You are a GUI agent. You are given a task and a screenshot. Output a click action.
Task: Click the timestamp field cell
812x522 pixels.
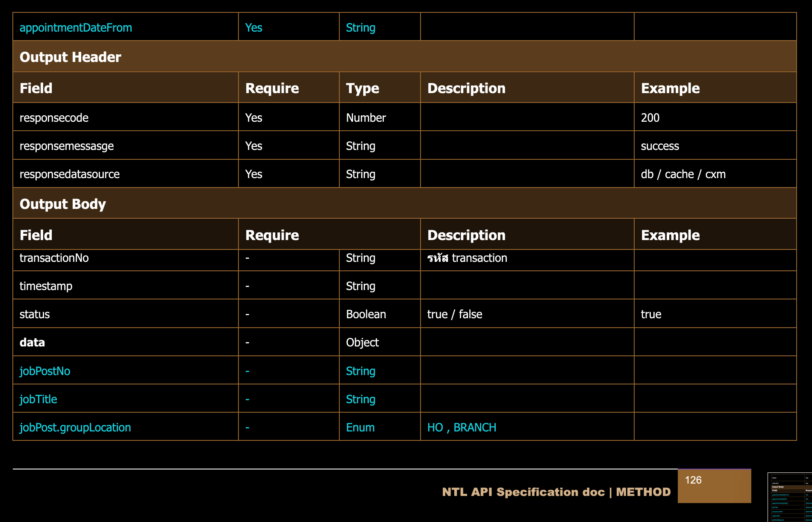[x=46, y=286]
